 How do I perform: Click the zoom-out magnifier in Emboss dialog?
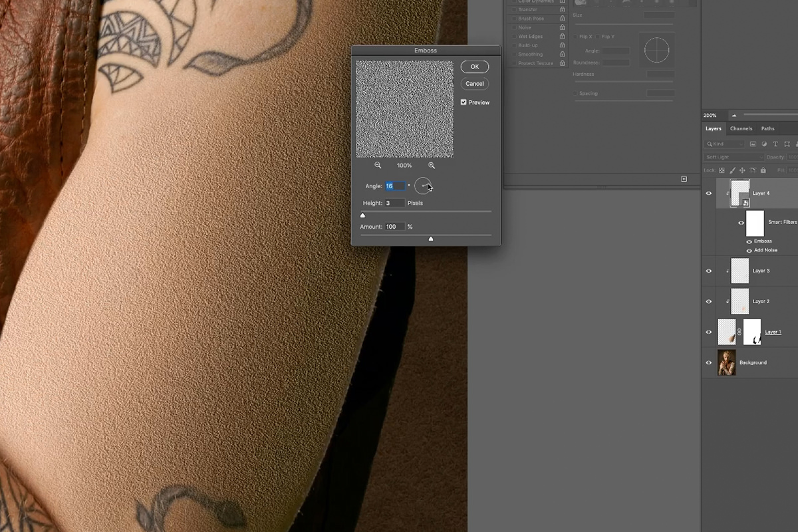tap(378, 165)
